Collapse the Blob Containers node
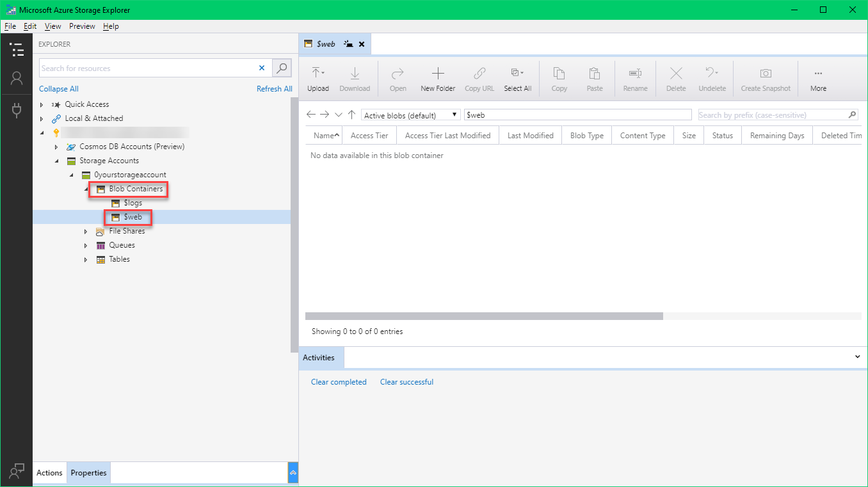Viewport: 868px width, 487px height. (86, 189)
